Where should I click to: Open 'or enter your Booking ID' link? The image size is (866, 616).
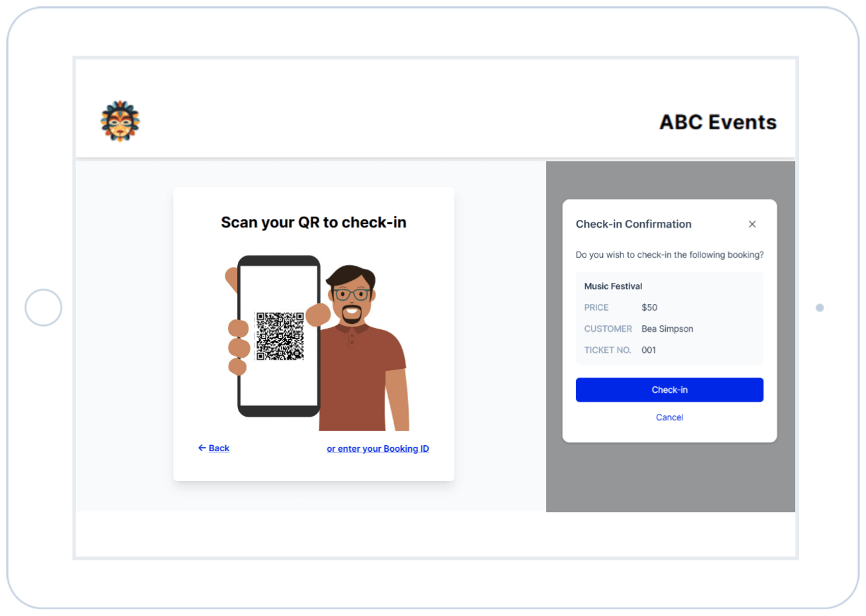coord(378,448)
